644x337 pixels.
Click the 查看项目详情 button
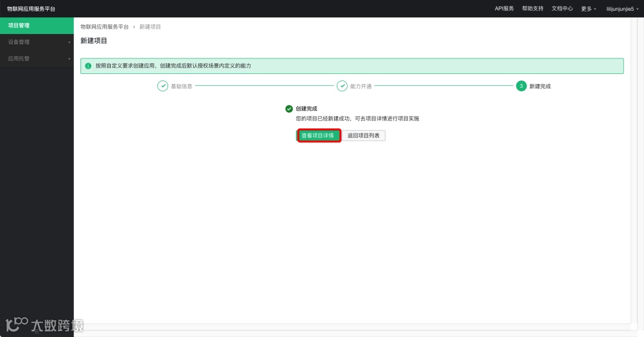[318, 135]
